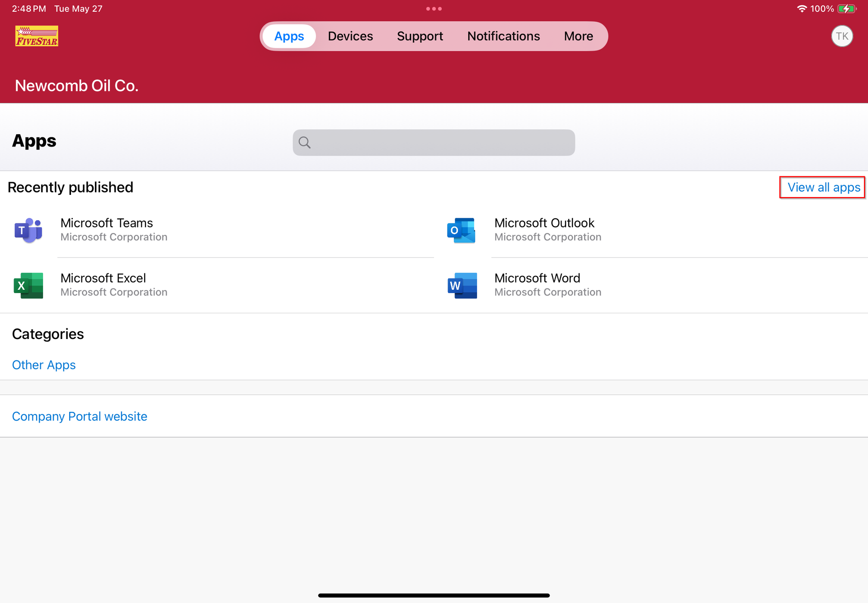This screenshot has height=603, width=868.
Task: Tap the FiveStar company logo
Action: [37, 36]
